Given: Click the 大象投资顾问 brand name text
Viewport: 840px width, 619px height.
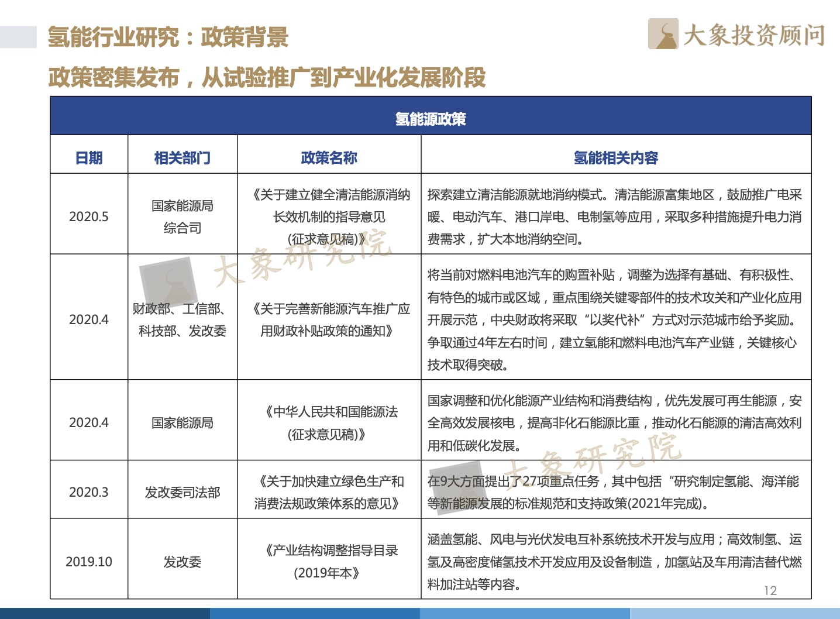Looking at the screenshot, I should (x=755, y=35).
